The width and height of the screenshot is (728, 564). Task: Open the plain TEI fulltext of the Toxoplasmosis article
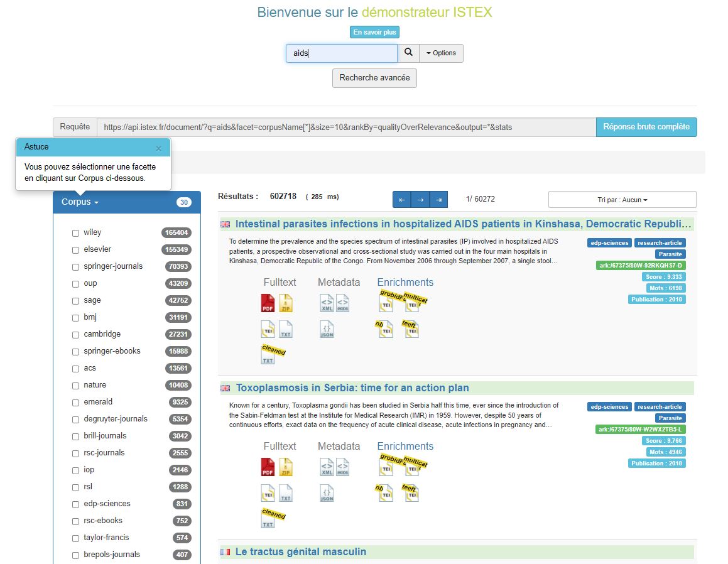tap(268, 493)
